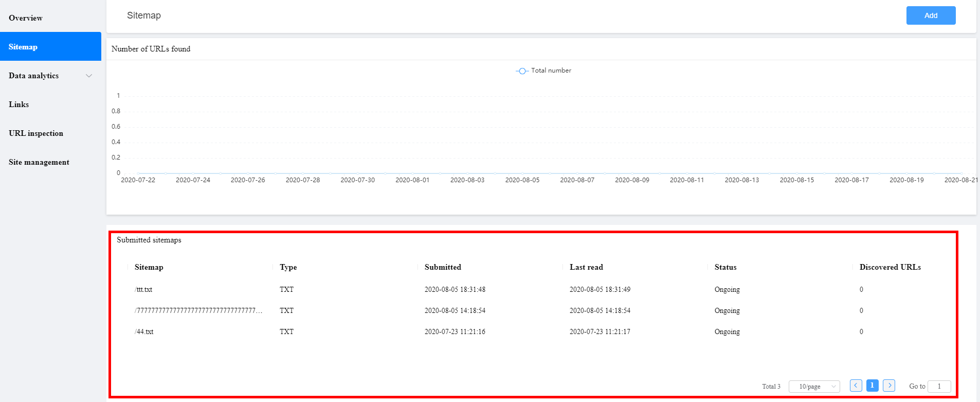Click submitted time 2020-08-05 18:31:48
This screenshot has height=402, width=980.
[455, 290]
